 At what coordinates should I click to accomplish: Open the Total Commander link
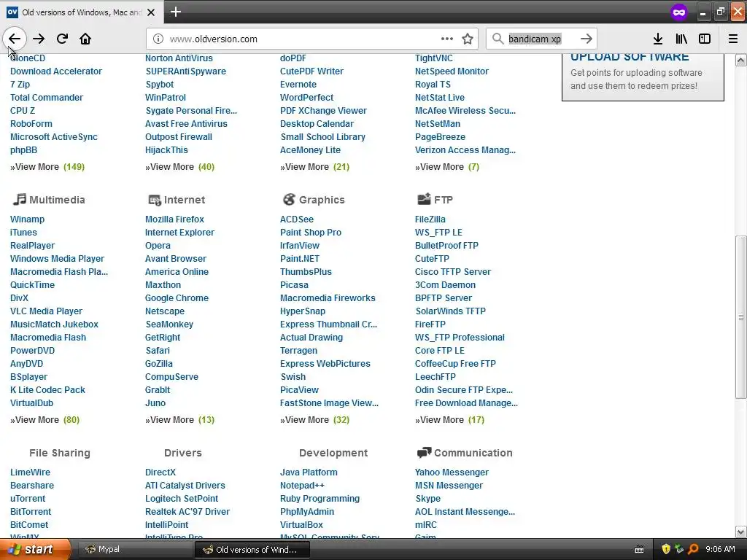[x=47, y=97]
